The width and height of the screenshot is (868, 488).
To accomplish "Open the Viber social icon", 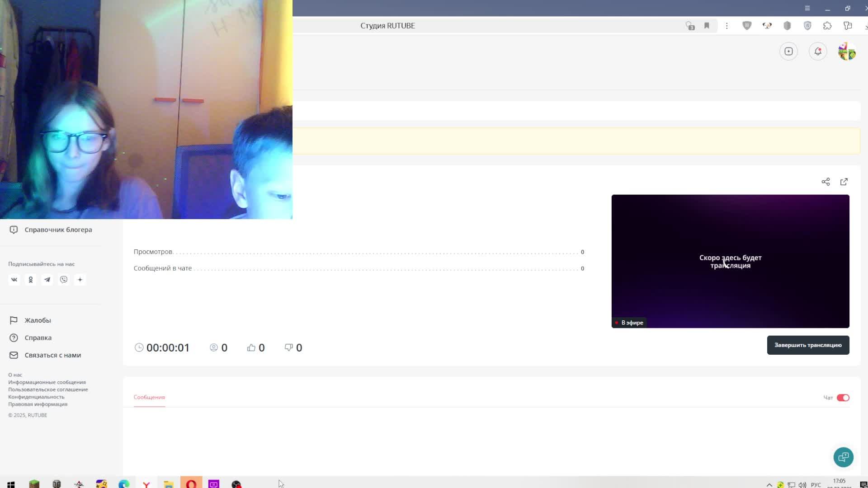I will coord(64,280).
